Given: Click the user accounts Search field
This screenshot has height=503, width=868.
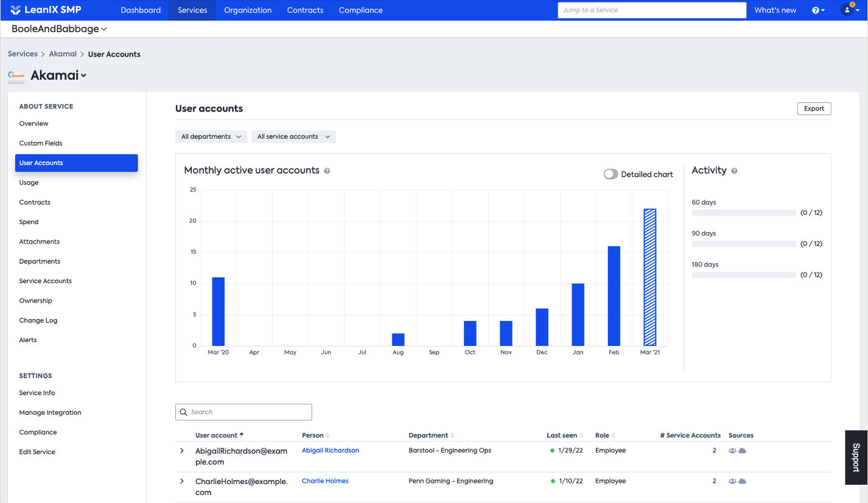Looking at the screenshot, I should pyautogui.click(x=243, y=412).
